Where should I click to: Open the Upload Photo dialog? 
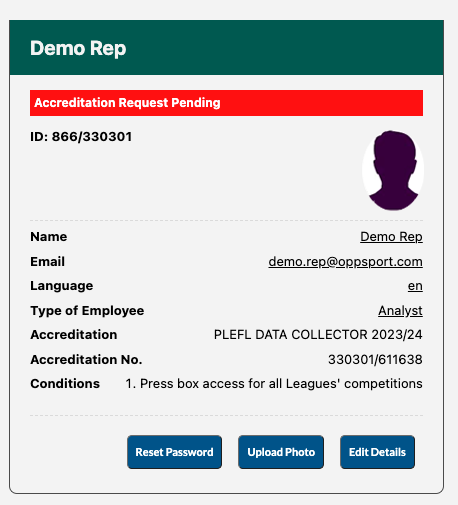(281, 452)
